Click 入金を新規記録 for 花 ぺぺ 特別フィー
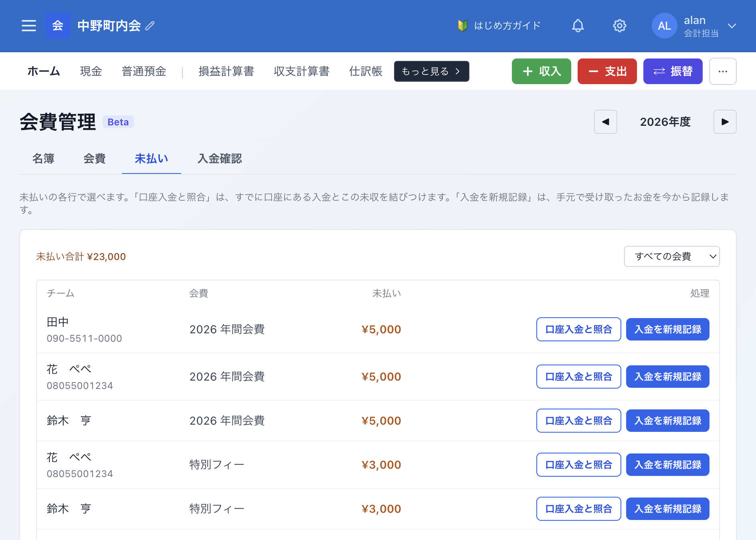This screenshot has width=756, height=540. (667, 465)
